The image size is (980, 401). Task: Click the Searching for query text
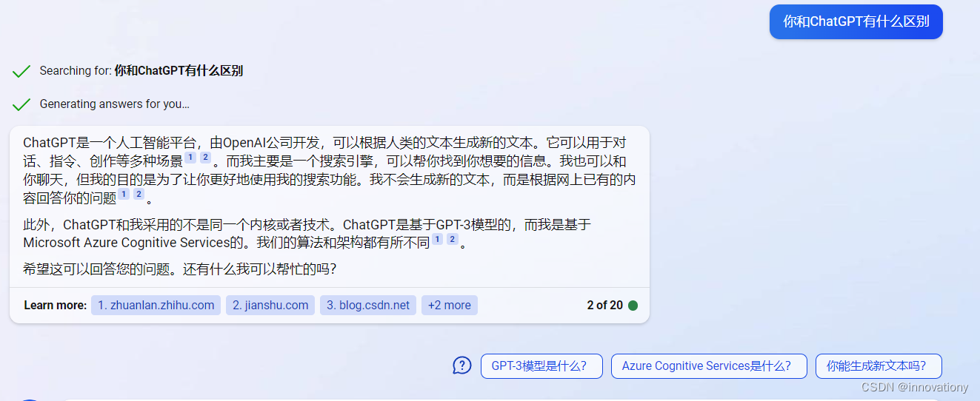(x=179, y=71)
